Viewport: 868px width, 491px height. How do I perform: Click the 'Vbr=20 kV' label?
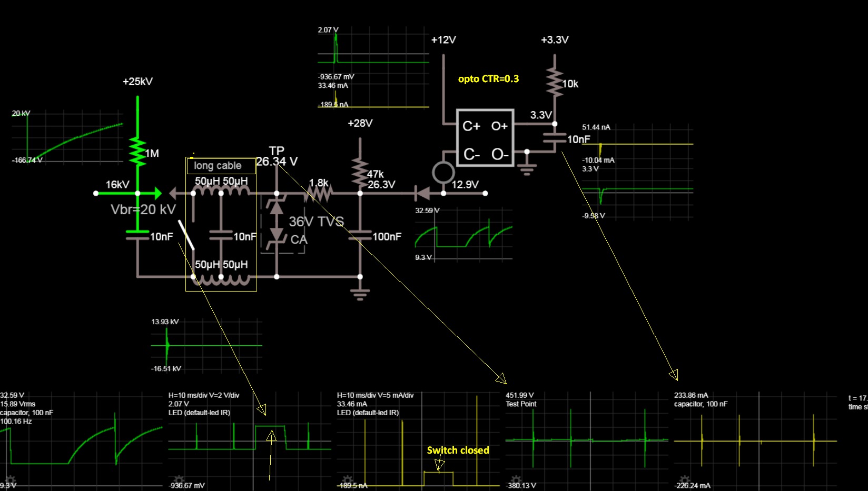pyautogui.click(x=143, y=209)
